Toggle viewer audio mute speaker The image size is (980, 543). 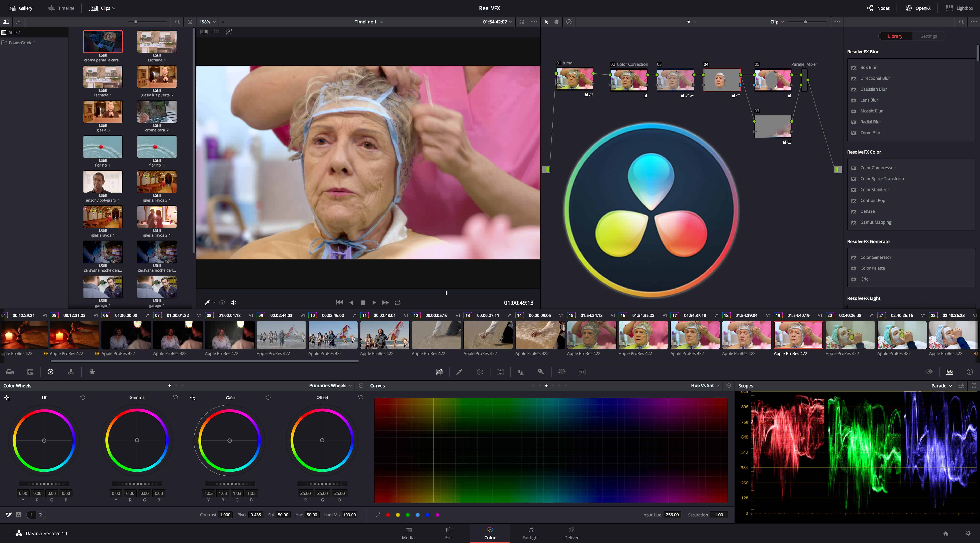pyautogui.click(x=234, y=303)
